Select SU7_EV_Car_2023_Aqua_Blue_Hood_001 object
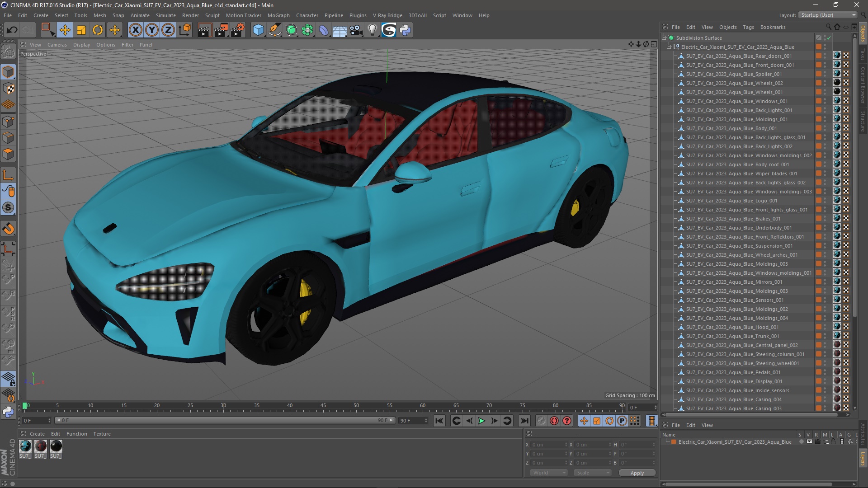Viewport: 868px width, 488px height. (732, 327)
